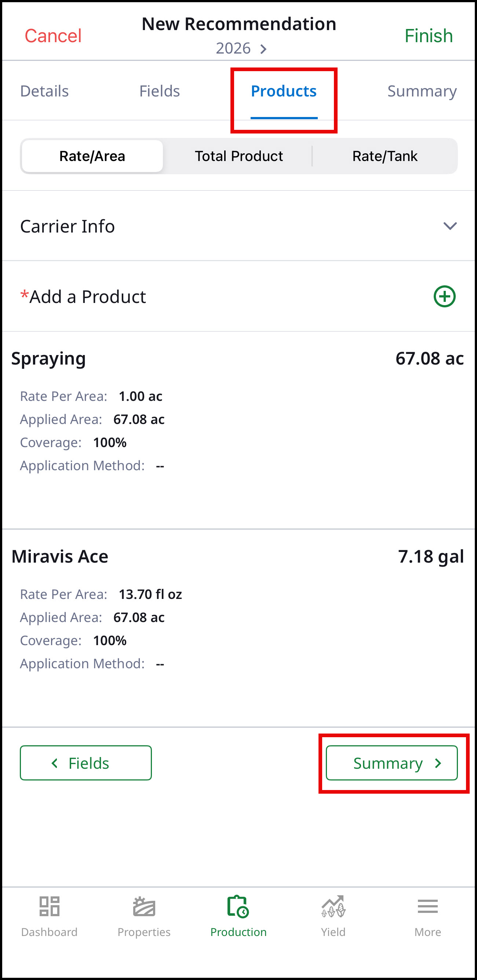
Task: Open the Details tab
Action: (44, 91)
